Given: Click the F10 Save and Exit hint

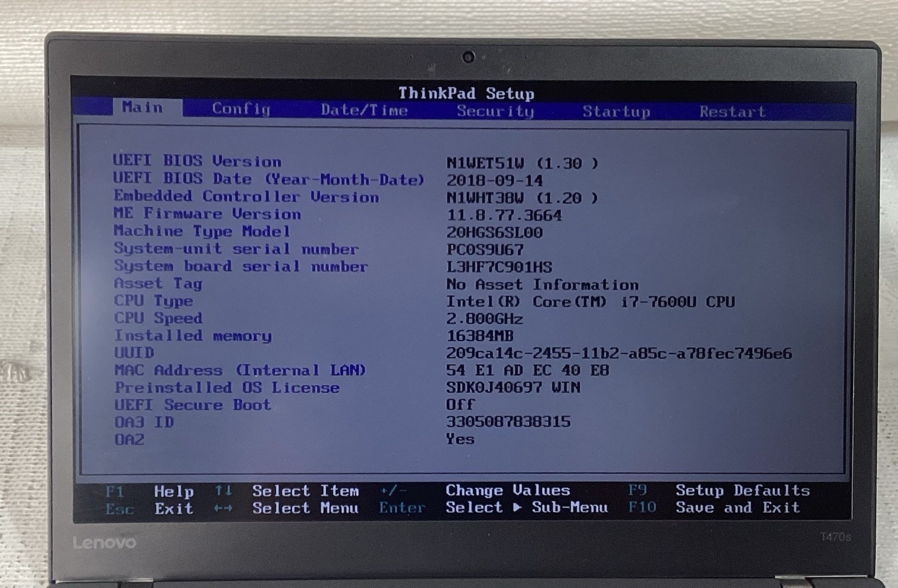Looking at the screenshot, I should (714, 507).
